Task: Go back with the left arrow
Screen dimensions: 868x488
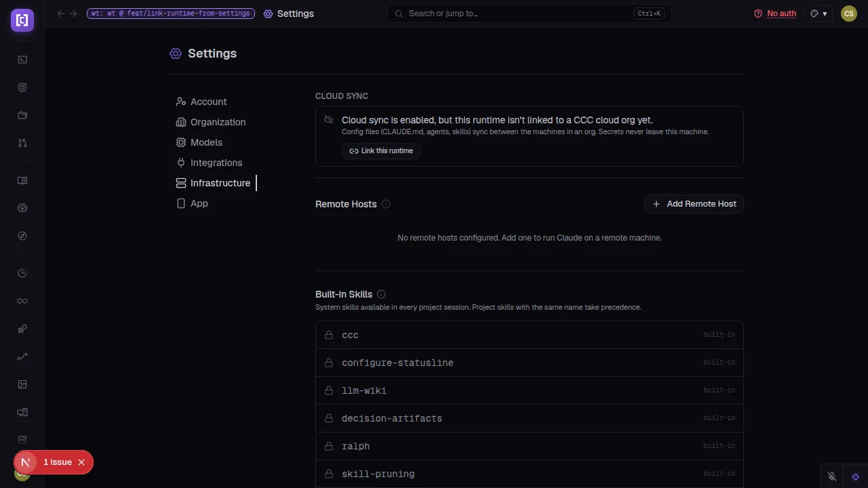Action: 61,14
